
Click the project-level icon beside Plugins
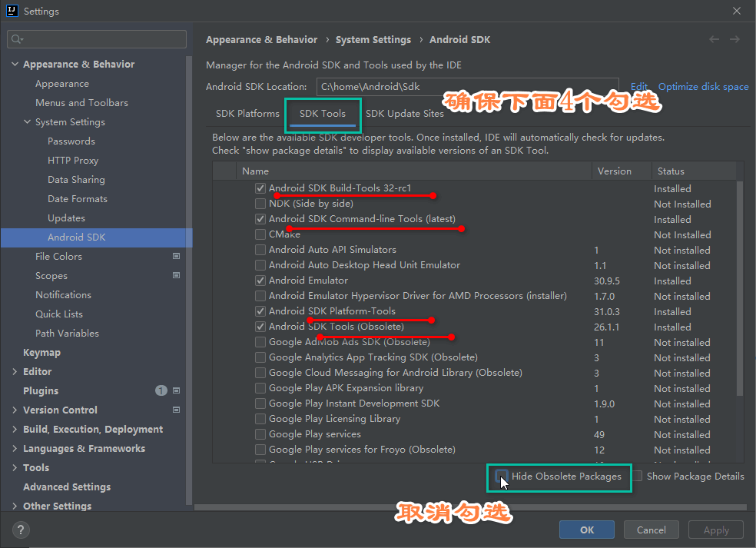(x=177, y=390)
